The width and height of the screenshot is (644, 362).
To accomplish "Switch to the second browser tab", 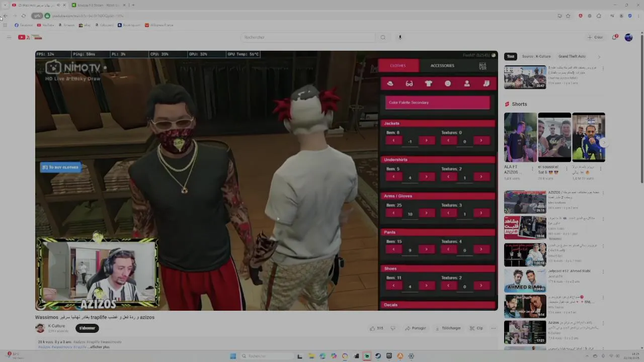I will (99, 5).
